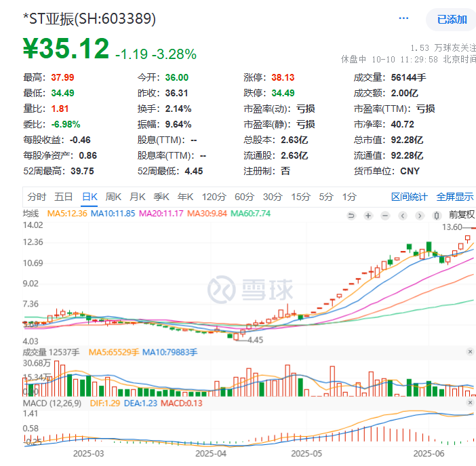476x466 pixels.
Task: Click the 4.45 low price marker on chart
Action: pyautogui.click(x=256, y=340)
